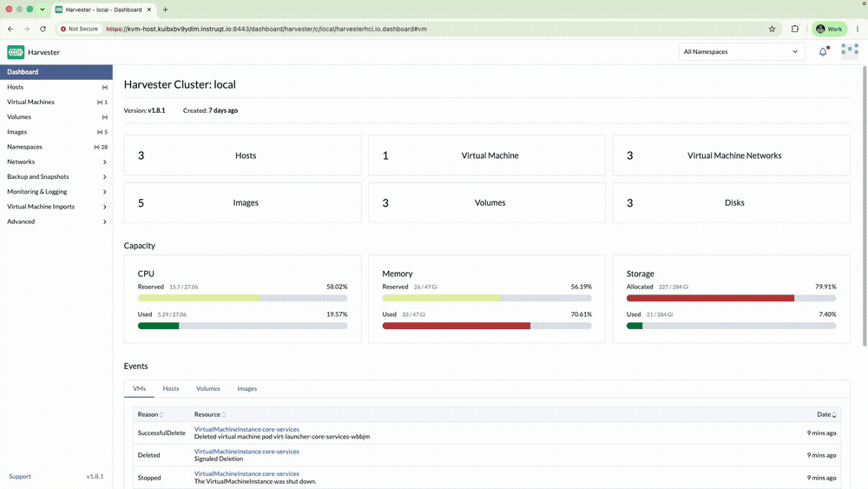
Task: Select Dashboard in the sidebar
Action: coord(56,72)
